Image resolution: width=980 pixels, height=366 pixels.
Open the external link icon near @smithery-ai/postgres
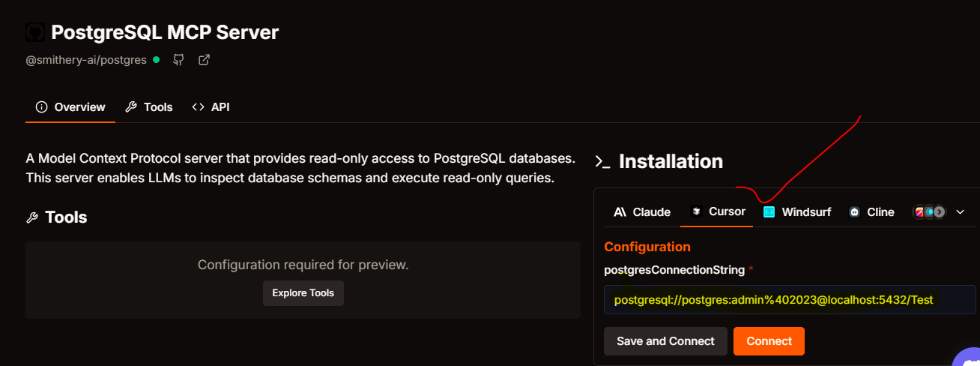204,60
